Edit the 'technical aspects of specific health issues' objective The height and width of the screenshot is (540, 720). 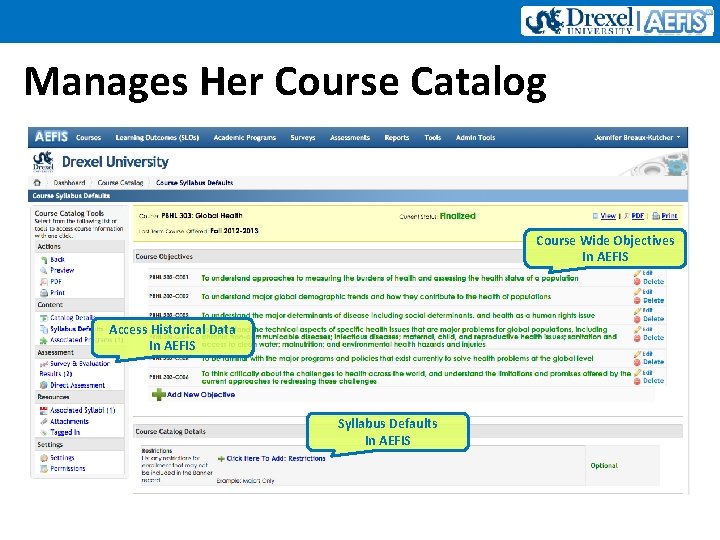[x=647, y=329]
